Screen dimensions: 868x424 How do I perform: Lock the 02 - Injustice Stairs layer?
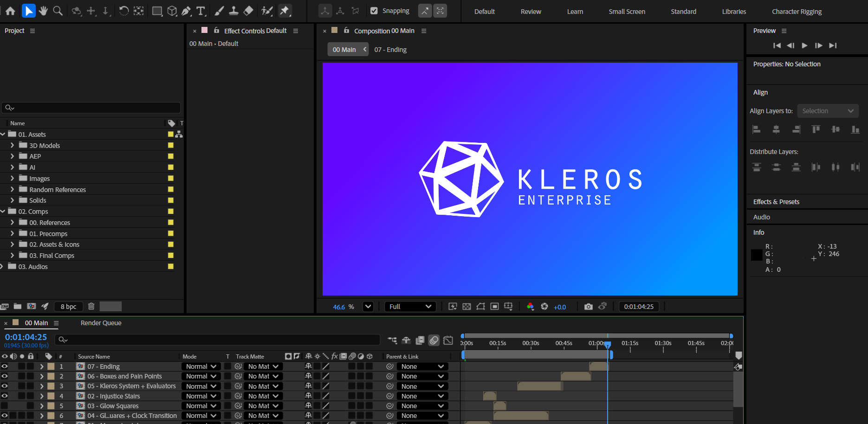[x=31, y=396]
